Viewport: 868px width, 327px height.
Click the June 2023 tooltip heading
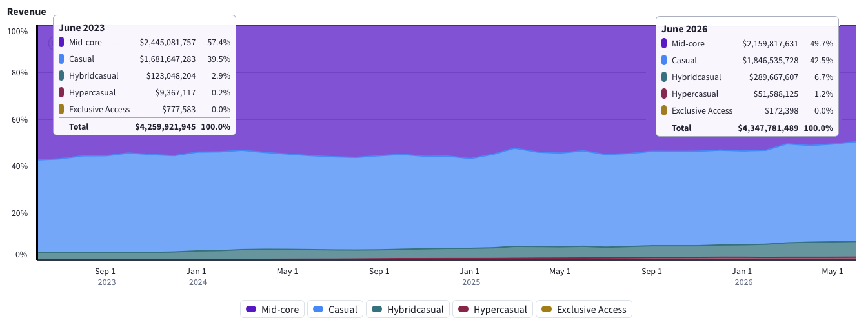(82, 28)
